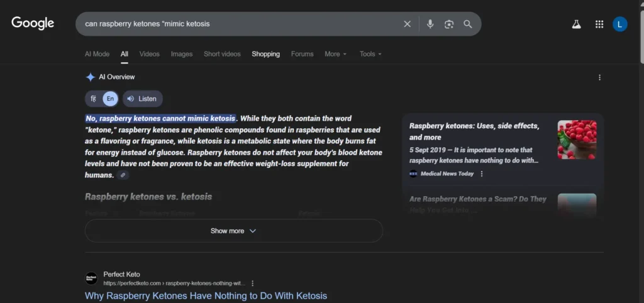Switch to the Images tab
This screenshot has width=644, height=303.
click(x=182, y=54)
